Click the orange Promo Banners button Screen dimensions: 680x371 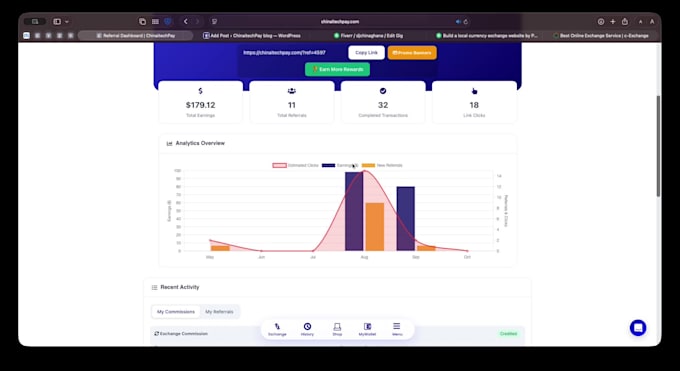click(412, 53)
